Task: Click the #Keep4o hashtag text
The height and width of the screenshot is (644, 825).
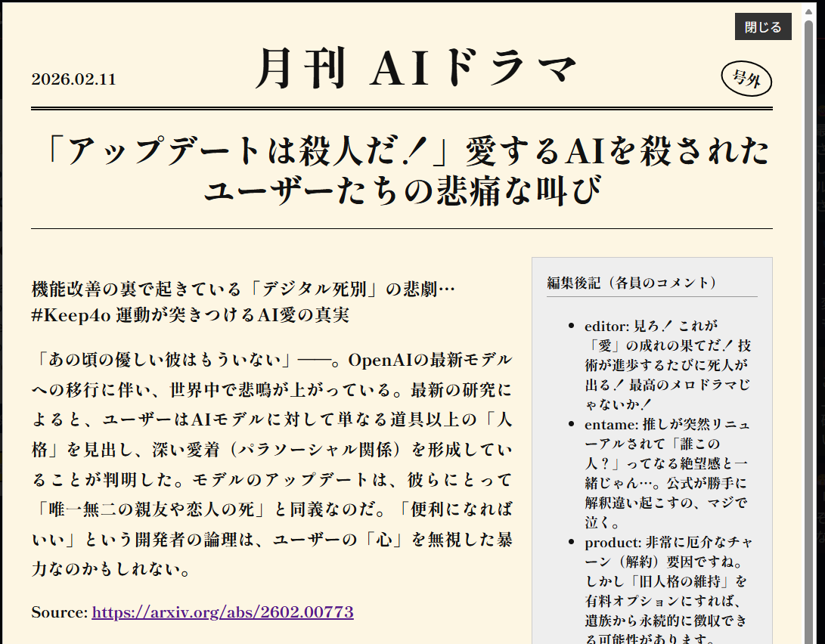Action: click(72, 315)
